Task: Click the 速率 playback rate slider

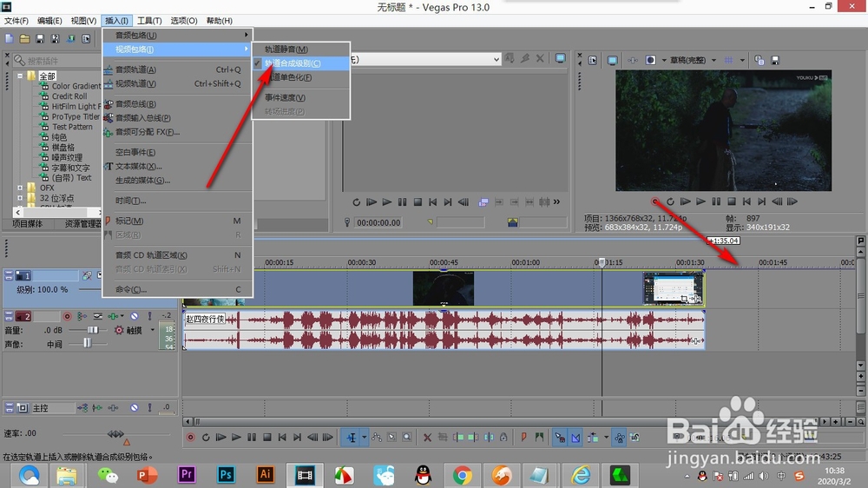Action: point(115,433)
